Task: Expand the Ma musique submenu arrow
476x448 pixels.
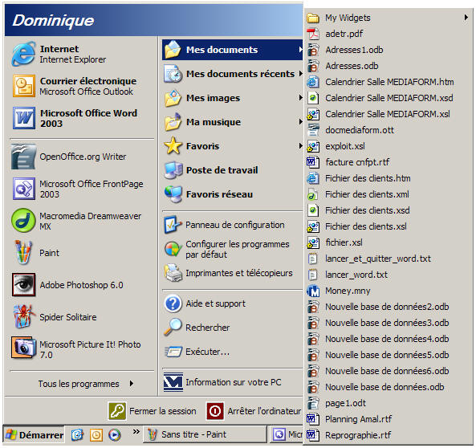Action: point(300,121)
